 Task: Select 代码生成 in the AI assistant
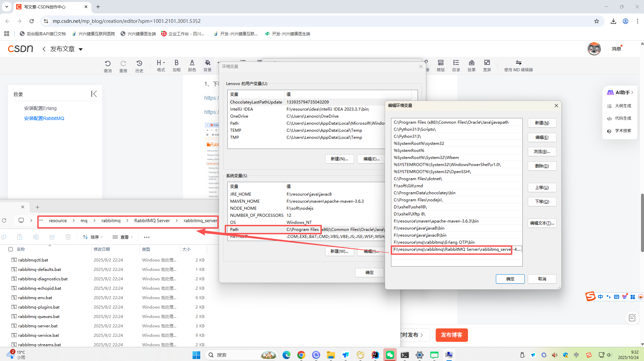(x=619, y=118)
